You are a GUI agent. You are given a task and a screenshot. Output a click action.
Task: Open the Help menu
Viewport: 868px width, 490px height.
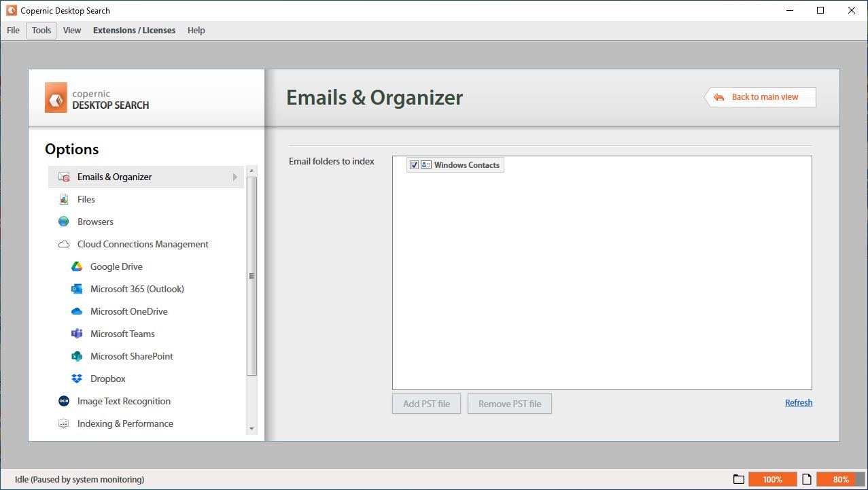click(196, 30)
